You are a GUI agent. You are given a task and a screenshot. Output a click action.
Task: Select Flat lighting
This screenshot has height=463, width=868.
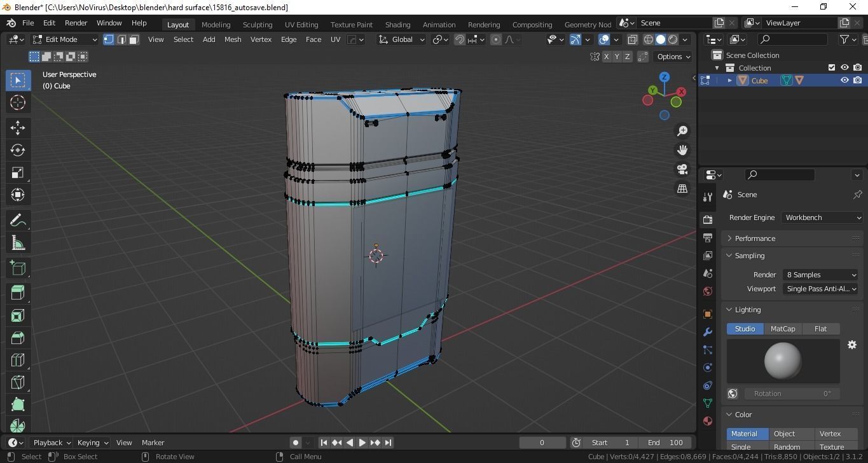point(820,329)
